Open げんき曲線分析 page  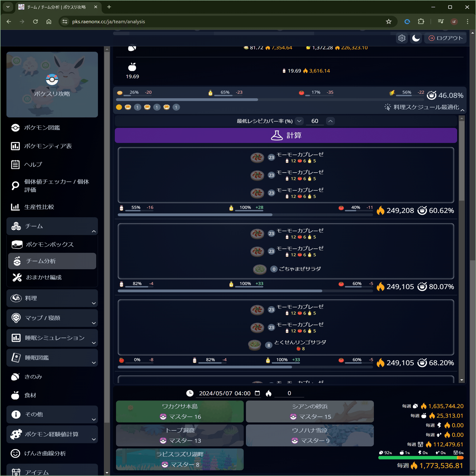(x=52, y=453)
